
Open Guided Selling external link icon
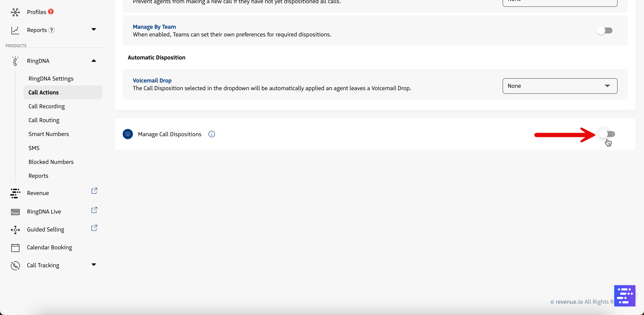[x=94, y=228]
